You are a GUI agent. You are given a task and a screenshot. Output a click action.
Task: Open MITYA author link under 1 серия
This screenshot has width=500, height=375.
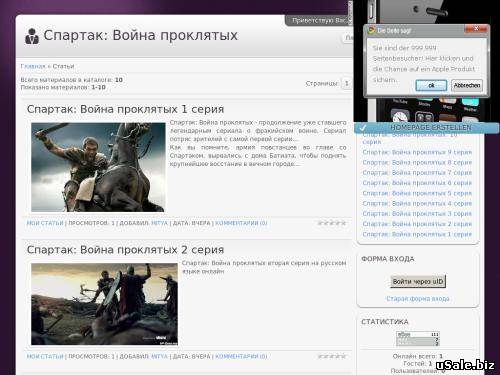159,223
